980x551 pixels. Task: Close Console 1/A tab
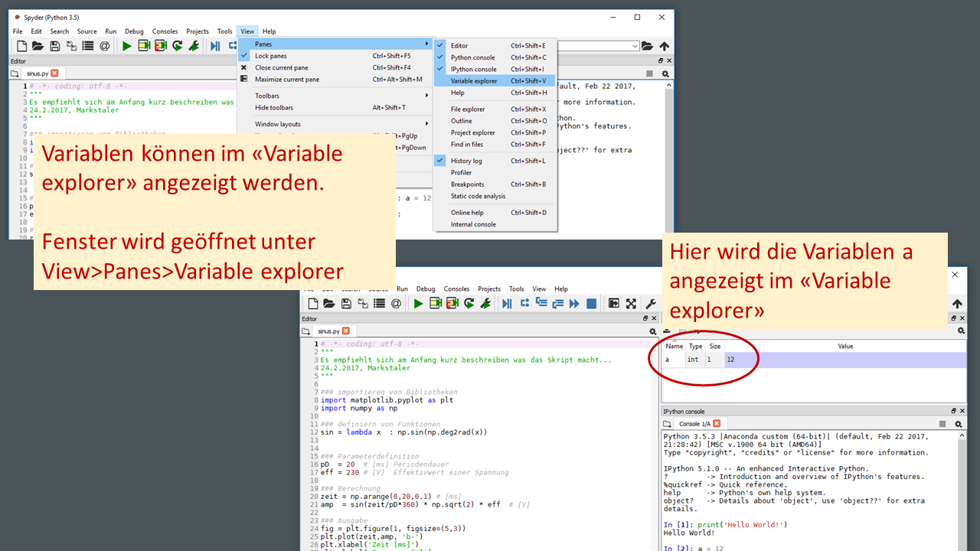tap(717, 423)
